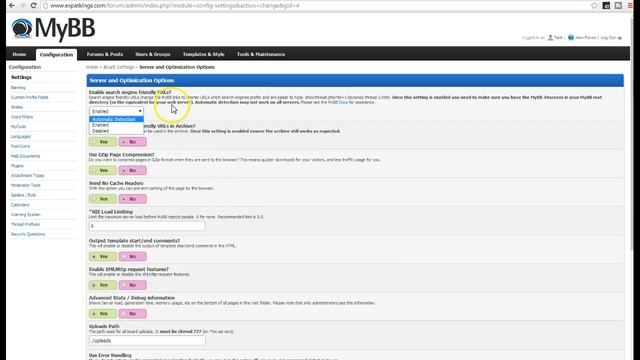Reload the page with the refresh icon

pos(33,5)
